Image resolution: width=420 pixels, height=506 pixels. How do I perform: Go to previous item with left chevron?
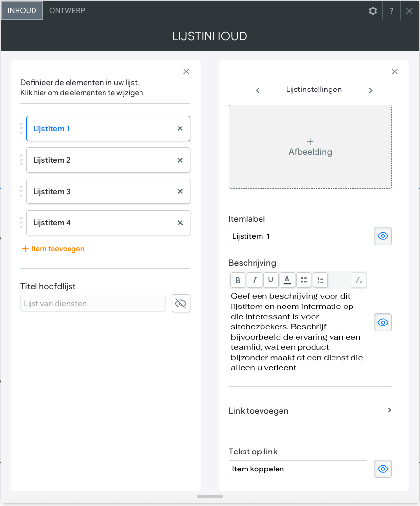(258, 90)
